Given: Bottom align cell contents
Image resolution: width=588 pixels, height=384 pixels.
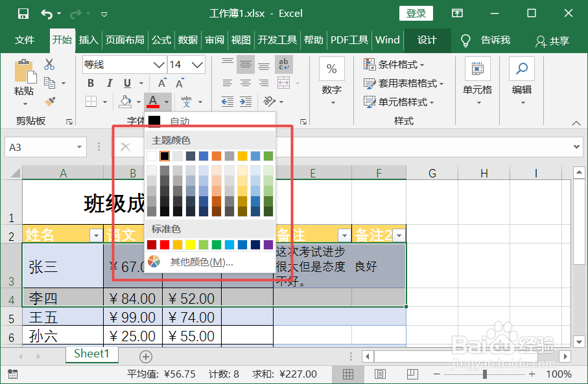Looking at the screenshot, I should pos(264,65).
